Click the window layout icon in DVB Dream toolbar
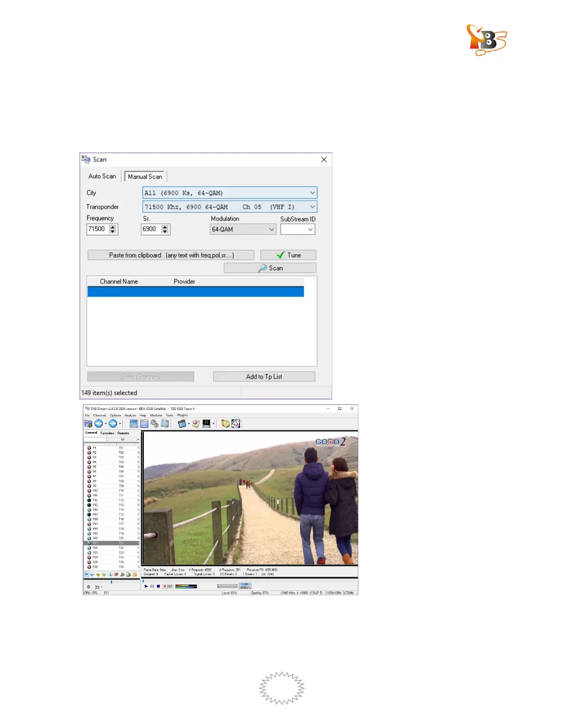This screenshot has height=728, width=563. pyautogui.click(x=144, y=424)
